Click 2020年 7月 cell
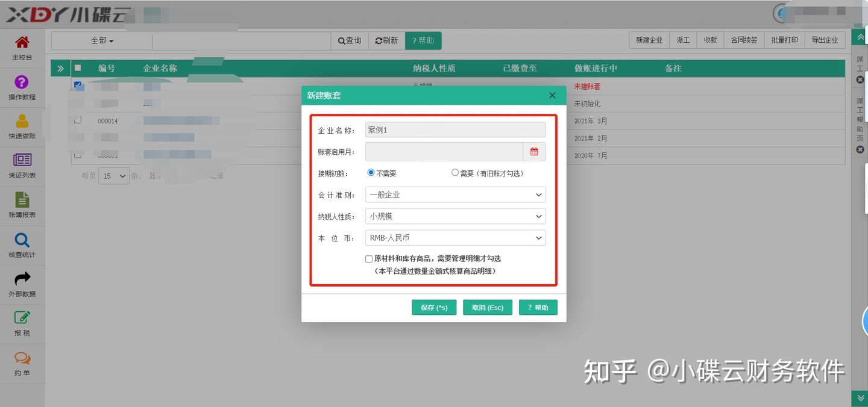868x407 pixels. coord(591,156)
